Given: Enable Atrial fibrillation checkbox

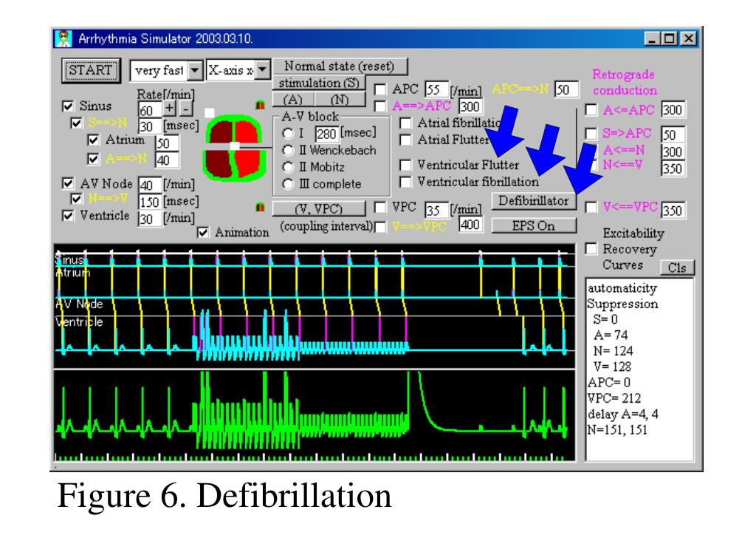Looking at the screenshot, I should pyautogui.click(x=405, y=123).
